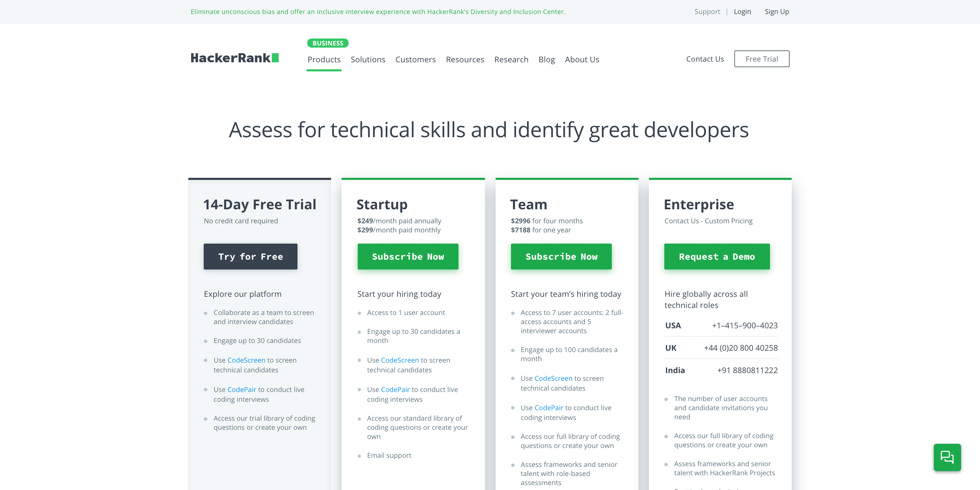Click 'Access our trial library of coding questions'
The width and height of the screenshot is (980, 490).
[x=264, y=422]
